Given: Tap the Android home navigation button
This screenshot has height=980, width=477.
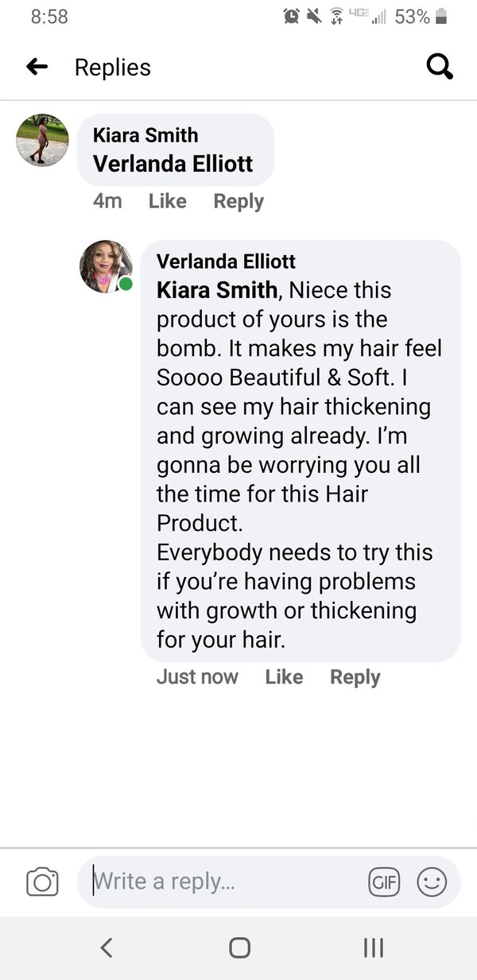Looking at the screenshot, I should [x=239, y=947].
